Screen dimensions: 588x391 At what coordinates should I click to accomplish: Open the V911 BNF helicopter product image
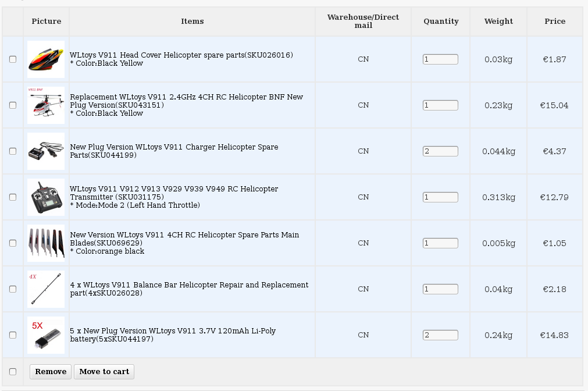point(46,105)
